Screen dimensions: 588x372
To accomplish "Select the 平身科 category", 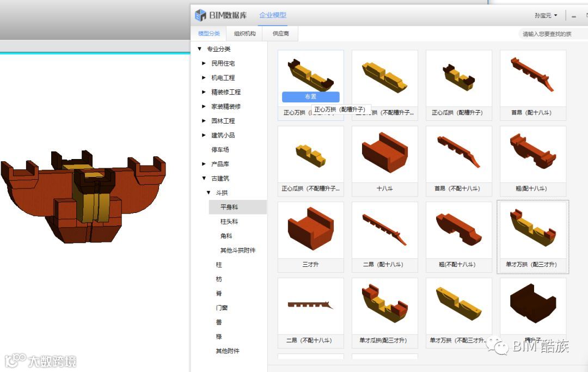I will [238, 207].
